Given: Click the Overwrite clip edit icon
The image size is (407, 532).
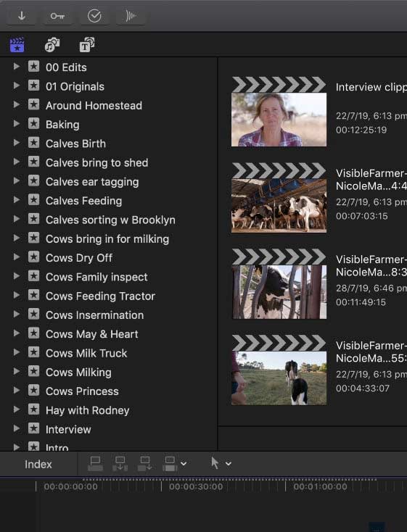Looking at the screenshot, I should (170, 463).
